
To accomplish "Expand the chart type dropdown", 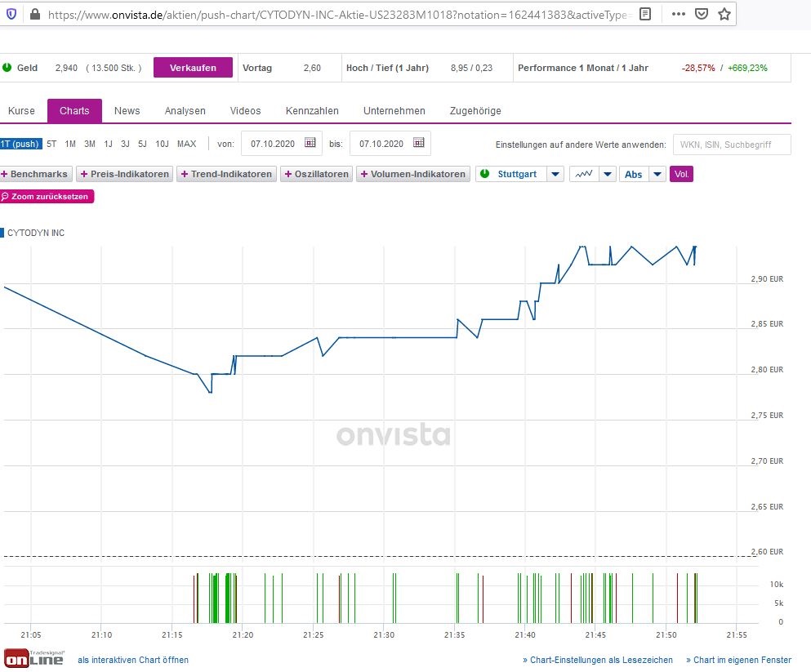I will [608, 174].
